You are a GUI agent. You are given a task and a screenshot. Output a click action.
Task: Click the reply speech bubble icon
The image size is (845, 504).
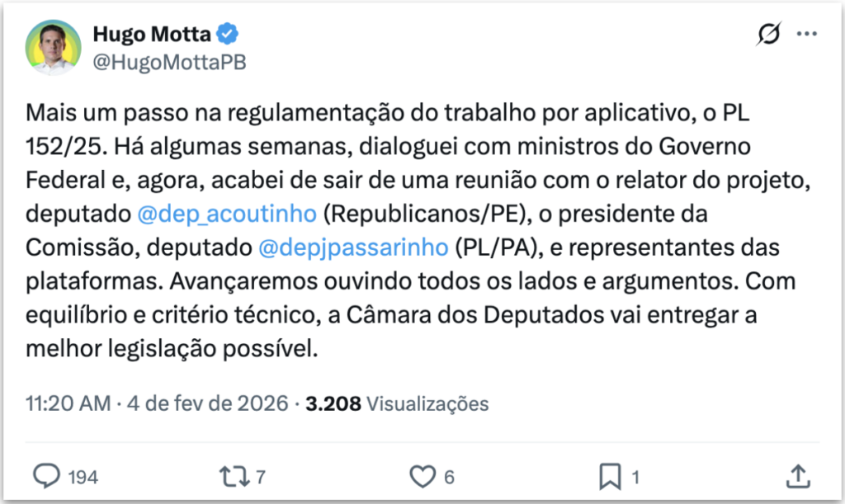pyautogui.click(x=47, y=475)
